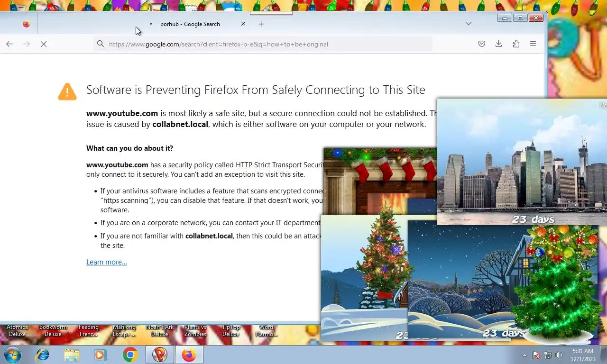Select the pinned Firefox tab
This screenshot has width=607, height=364.
26,24
